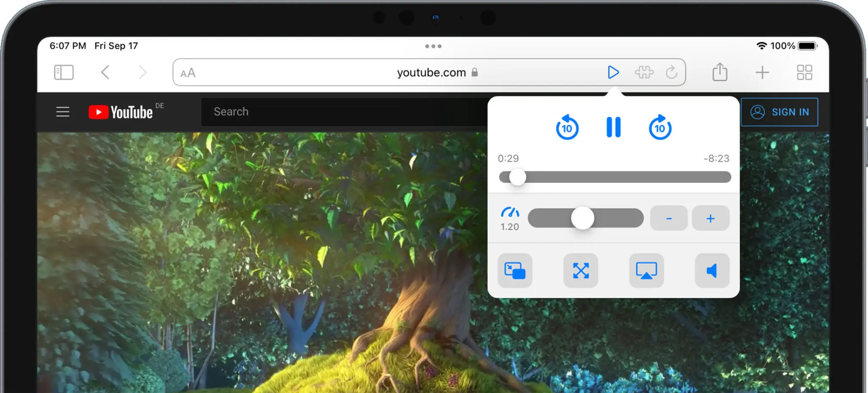
Task: Enable picture-in-picture mode
Action: (x=515, y=271)
